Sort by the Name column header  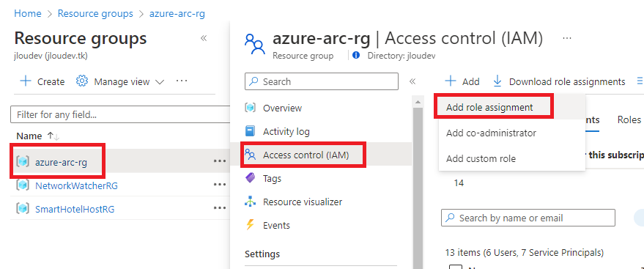pos(29,136)
